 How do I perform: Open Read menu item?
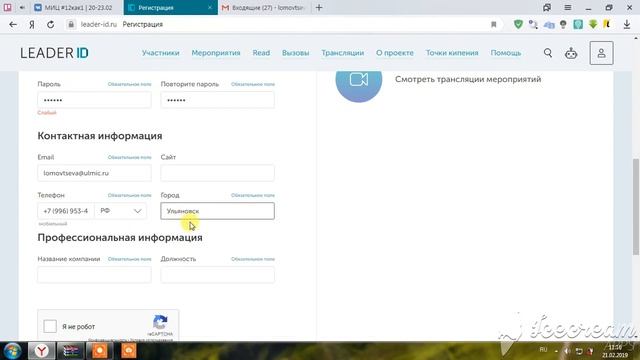coord(261,53)
